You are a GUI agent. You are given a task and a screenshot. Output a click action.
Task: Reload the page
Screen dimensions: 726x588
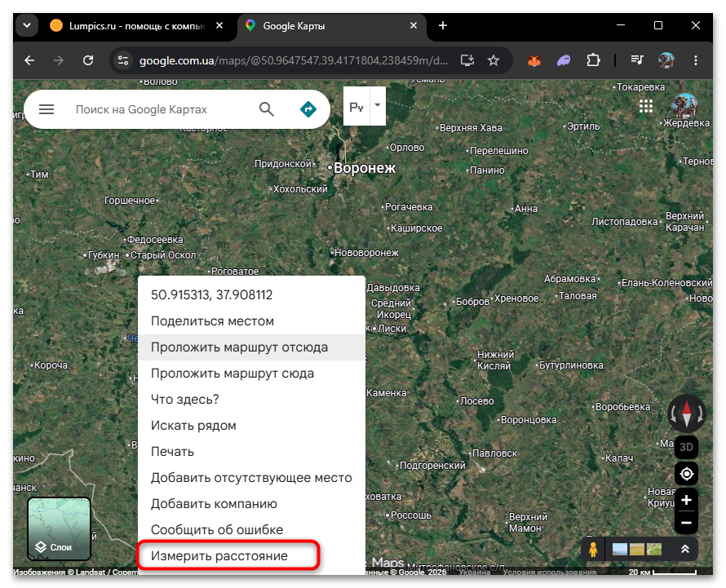click(x=88, y=60)
